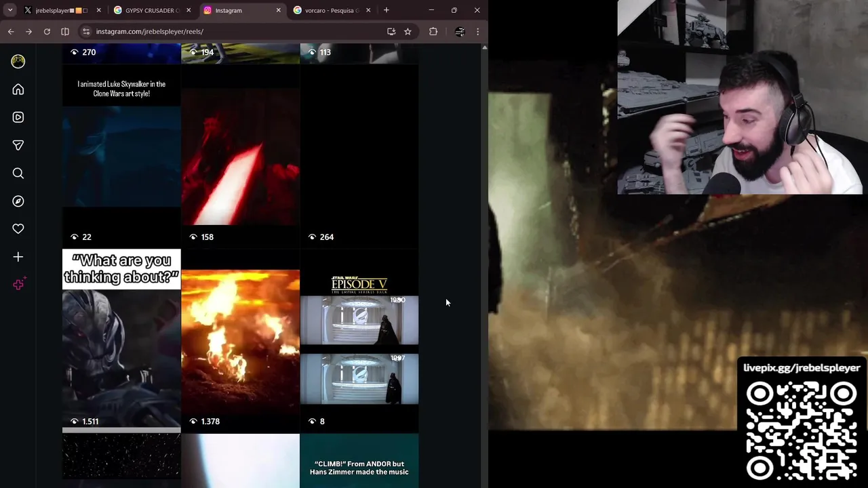This screenshot has width=868, height=488.
Task: Expand the tab search dropdown arrow
Action: tap(10, 10)
